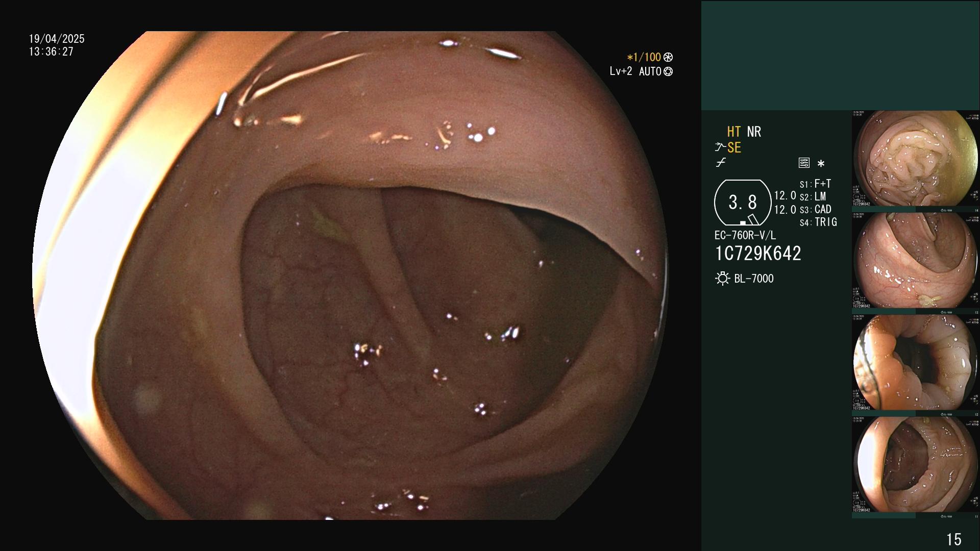Click the scope tip diameter 3.8 indicator
This screenshot has height=551, width=980.
coord(743,203)
